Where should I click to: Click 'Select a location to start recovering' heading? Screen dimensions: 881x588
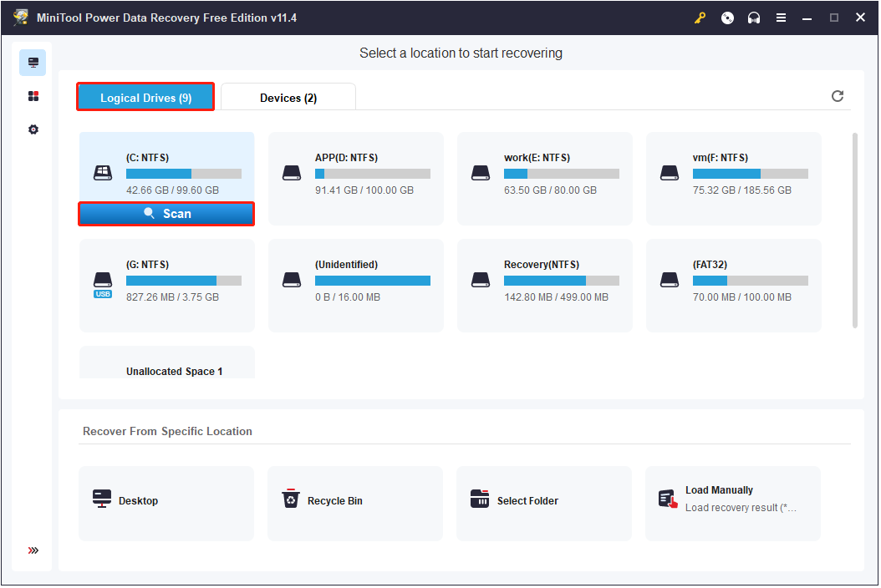[x=461, y=53]
